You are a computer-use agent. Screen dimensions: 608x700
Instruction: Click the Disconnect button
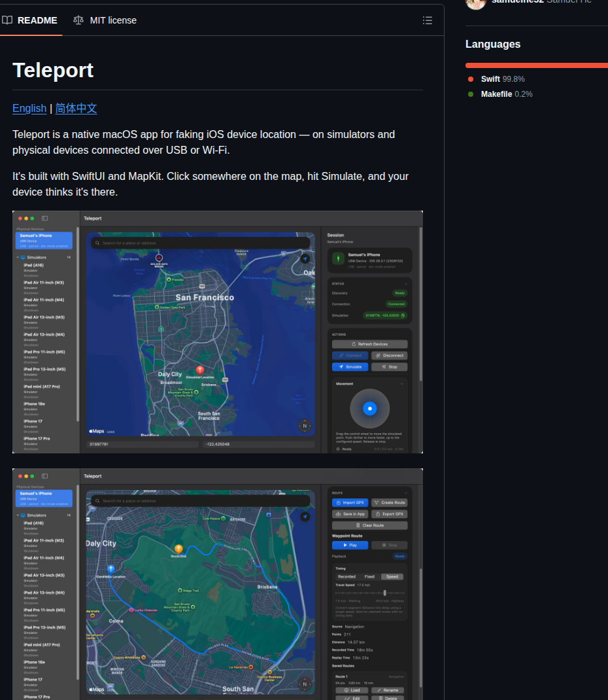pos(390,356)
